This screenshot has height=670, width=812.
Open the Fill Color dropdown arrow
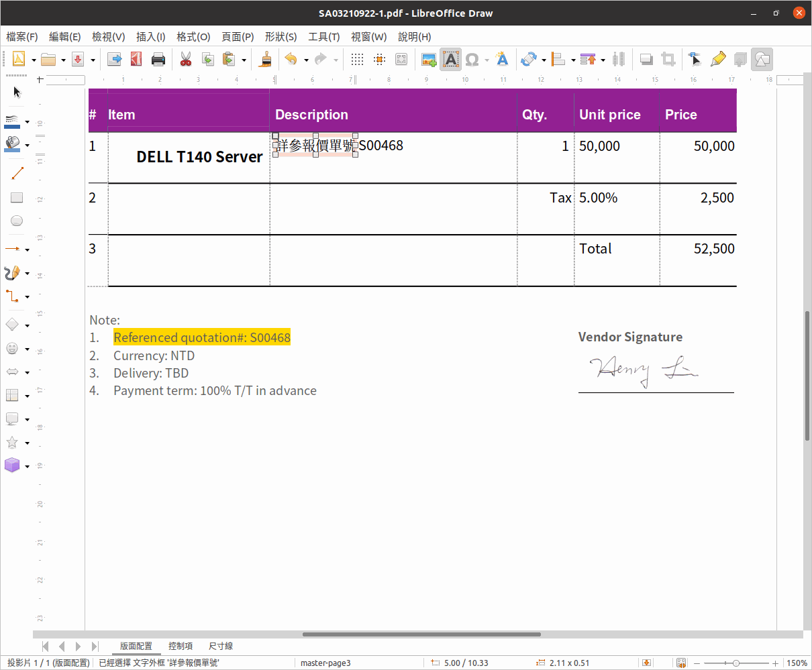click(x=27, y=145)
